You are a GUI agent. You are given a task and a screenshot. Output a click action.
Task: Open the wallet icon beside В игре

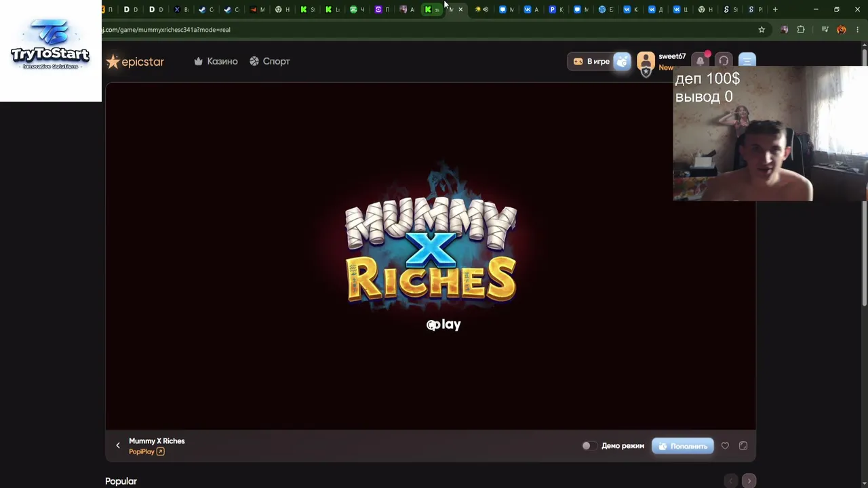(x=622, y=62)
